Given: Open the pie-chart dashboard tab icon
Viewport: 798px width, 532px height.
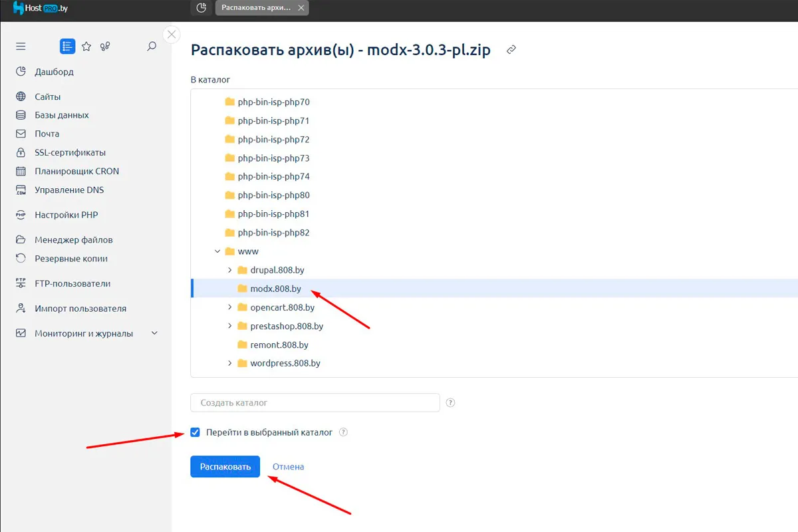Looking at the screenshot, I should click(x=201, y=8).
